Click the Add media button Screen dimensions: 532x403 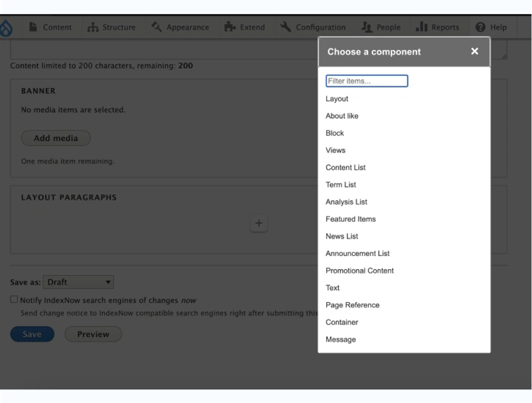[x=56, y=138]
